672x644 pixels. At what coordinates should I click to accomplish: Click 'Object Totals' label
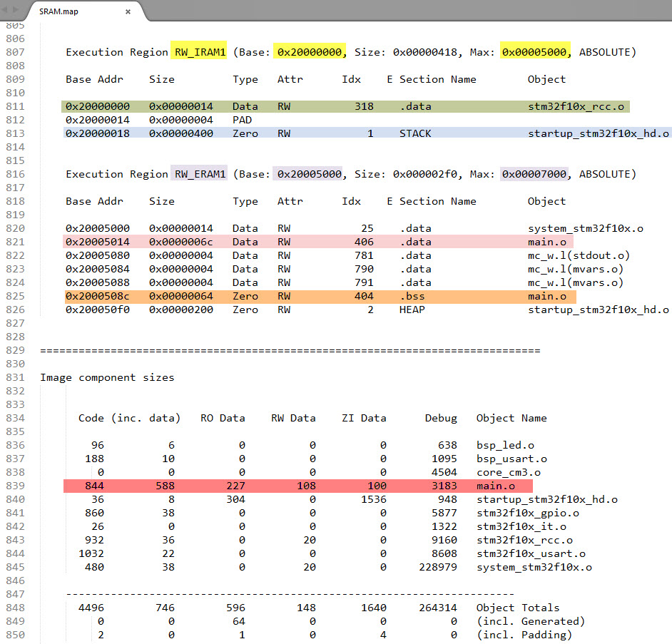(x=518, y=608)
